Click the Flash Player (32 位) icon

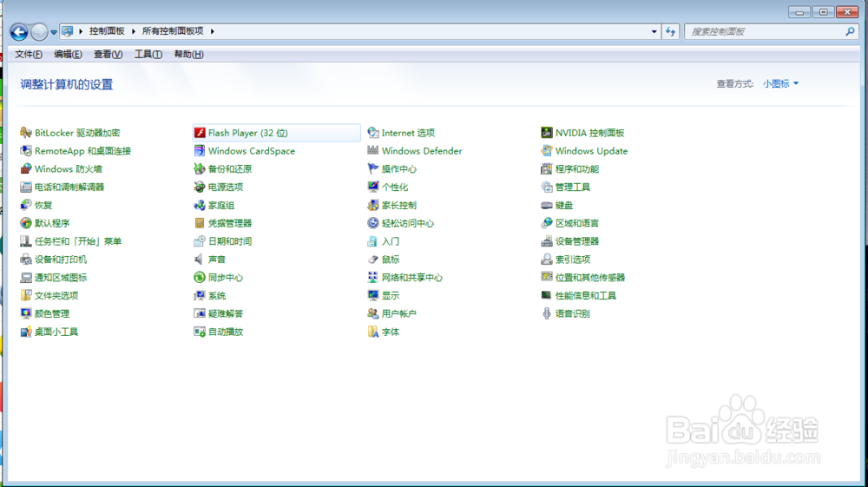[x=200, y=133]
